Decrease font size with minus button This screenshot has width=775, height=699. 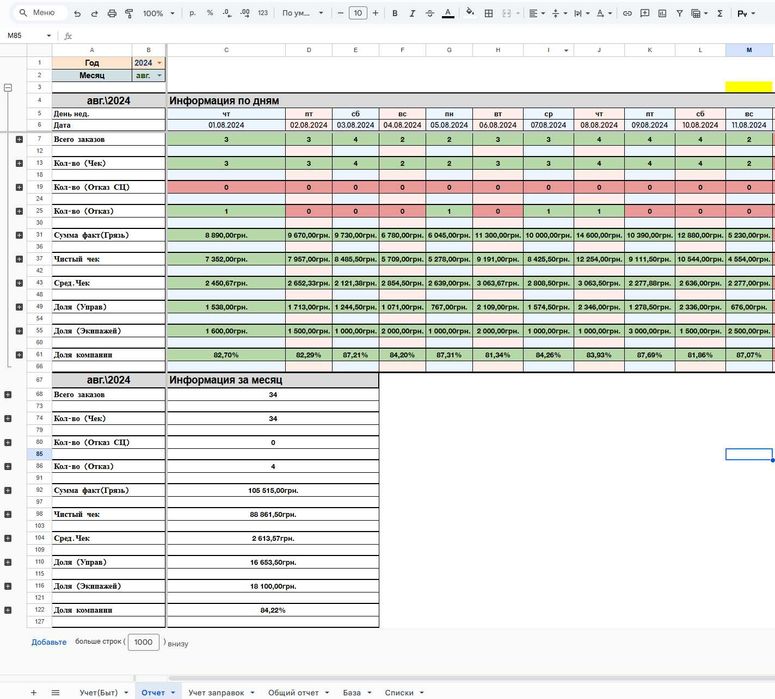tap(341, 13)
